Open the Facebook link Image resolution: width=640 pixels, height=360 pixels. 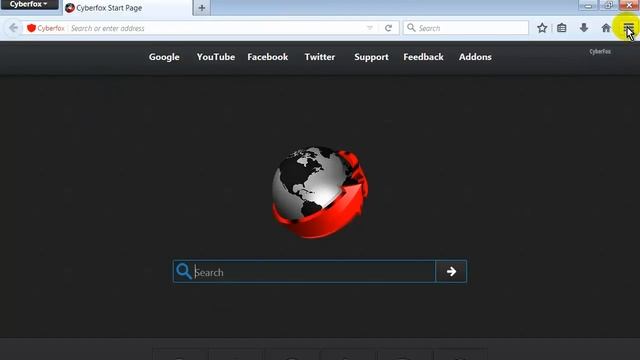coord(268,57)
